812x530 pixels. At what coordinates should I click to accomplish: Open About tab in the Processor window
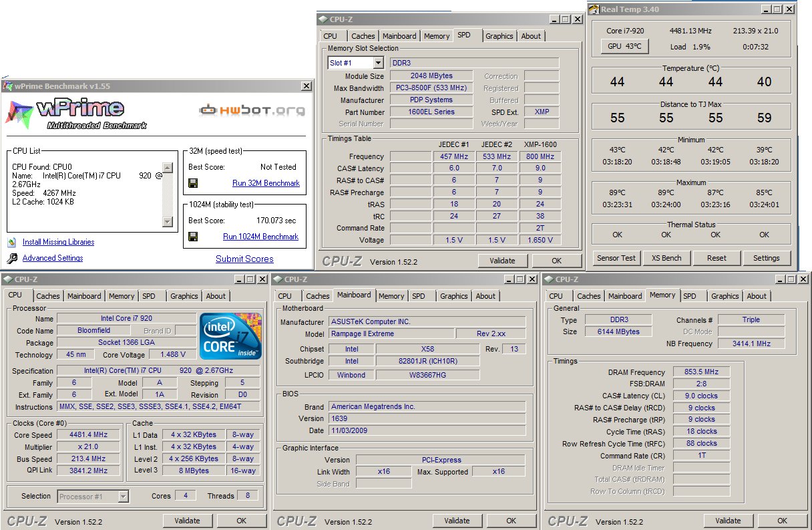(216, 296)
